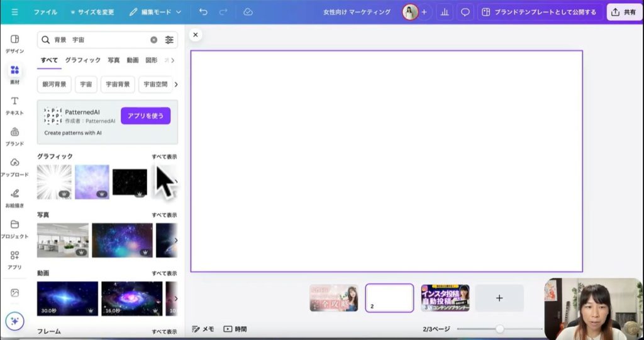The image size is (644, 340).
Task: Expand more suggested keyword chips
Action: point(175,84)
